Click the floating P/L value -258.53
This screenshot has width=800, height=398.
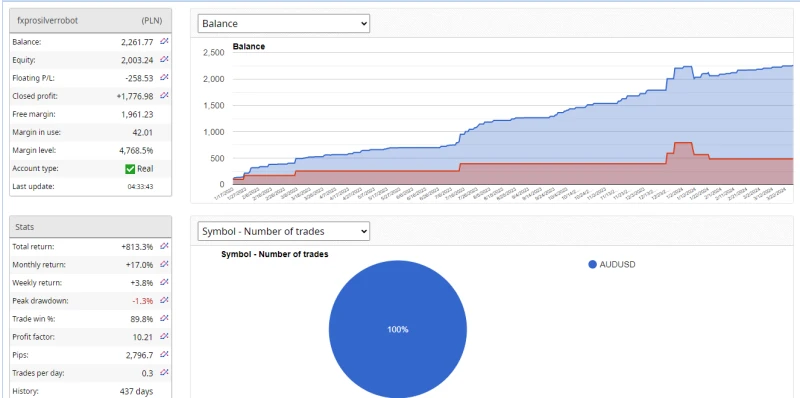click(x=140, y=78)
